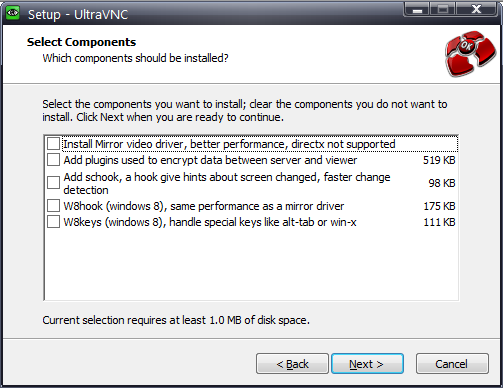
Task: Click the 519 KB size entry
Action: click(439, 160)
